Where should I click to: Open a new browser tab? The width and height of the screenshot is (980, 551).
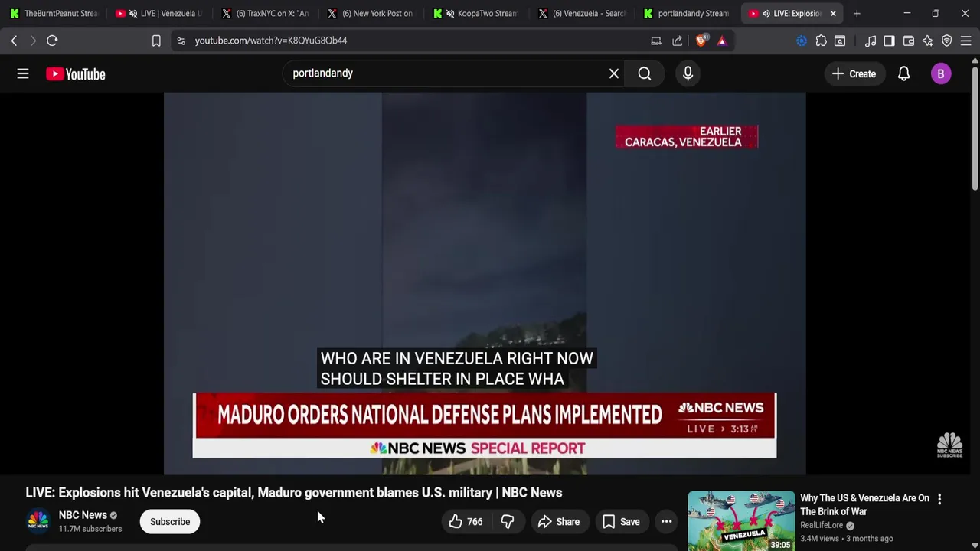pyautogui.click(x=857, y=13)
